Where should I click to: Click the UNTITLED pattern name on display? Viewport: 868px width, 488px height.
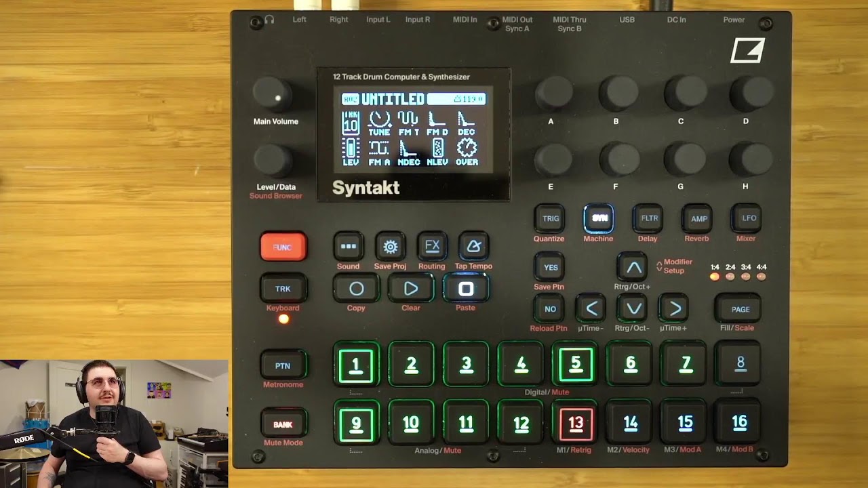[393, 99]
